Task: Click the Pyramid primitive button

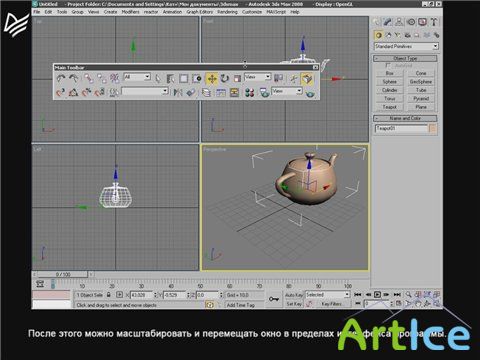Action: click(x=421, y=99)
